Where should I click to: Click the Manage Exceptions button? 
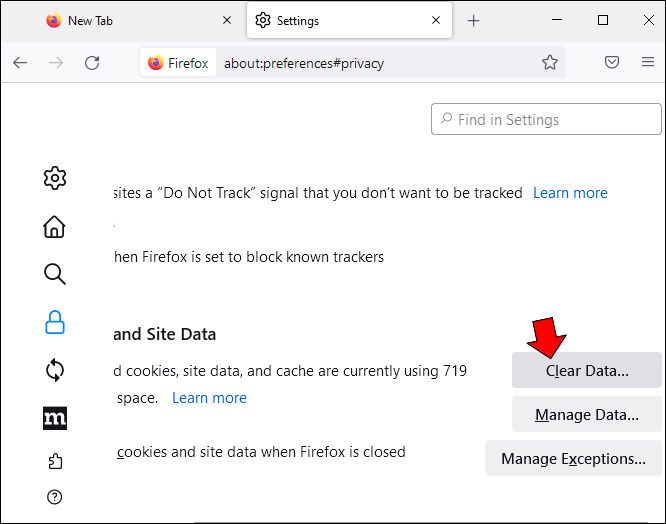[574, 459]
